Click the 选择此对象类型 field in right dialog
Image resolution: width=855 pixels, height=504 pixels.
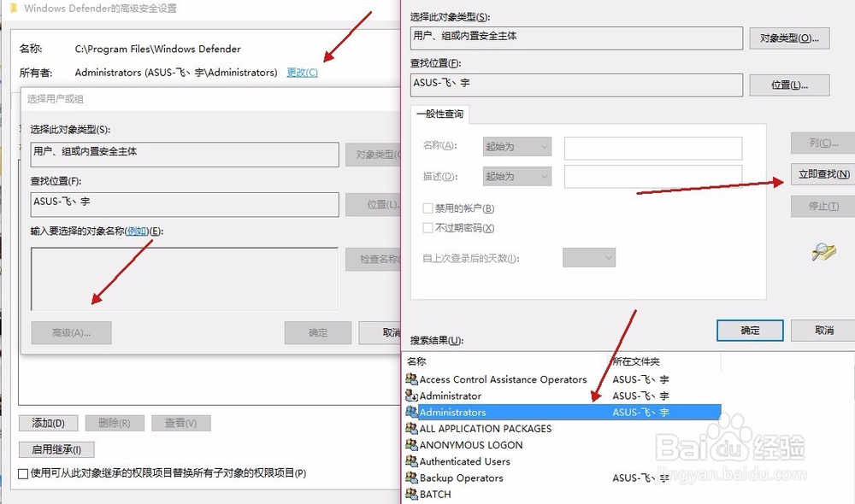[576, 38]
